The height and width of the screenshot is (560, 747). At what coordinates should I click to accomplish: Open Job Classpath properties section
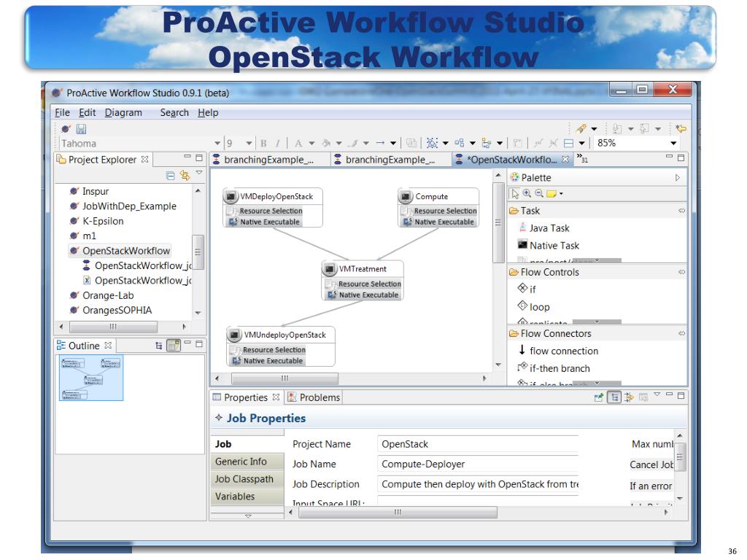(247, 479)
